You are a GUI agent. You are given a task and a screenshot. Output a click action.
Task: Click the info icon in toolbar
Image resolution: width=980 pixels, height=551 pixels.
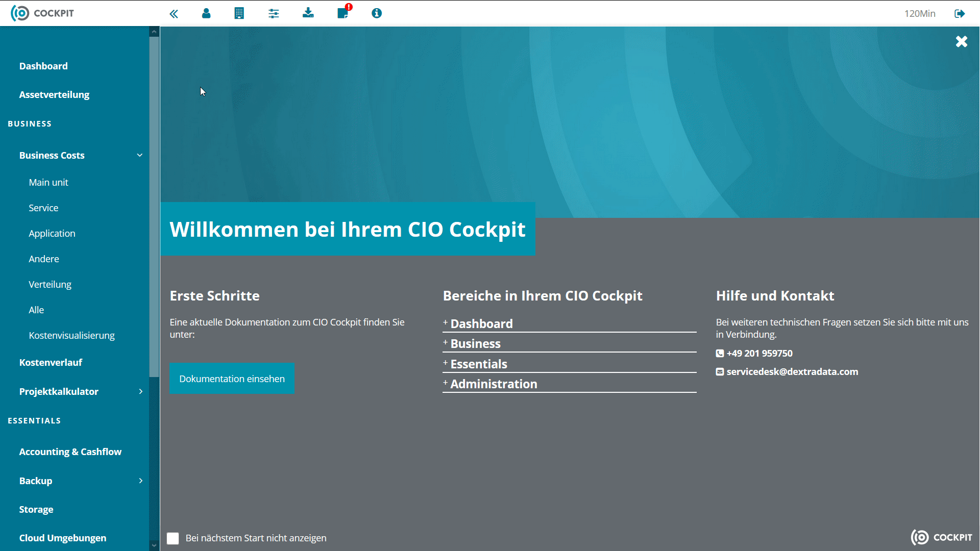coord(377,13)
